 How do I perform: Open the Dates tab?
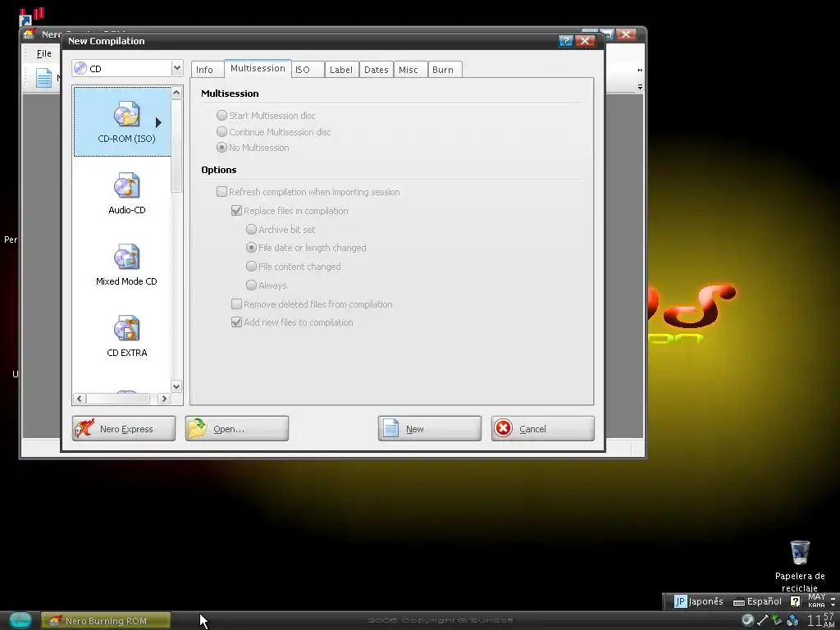pos(376,70)
